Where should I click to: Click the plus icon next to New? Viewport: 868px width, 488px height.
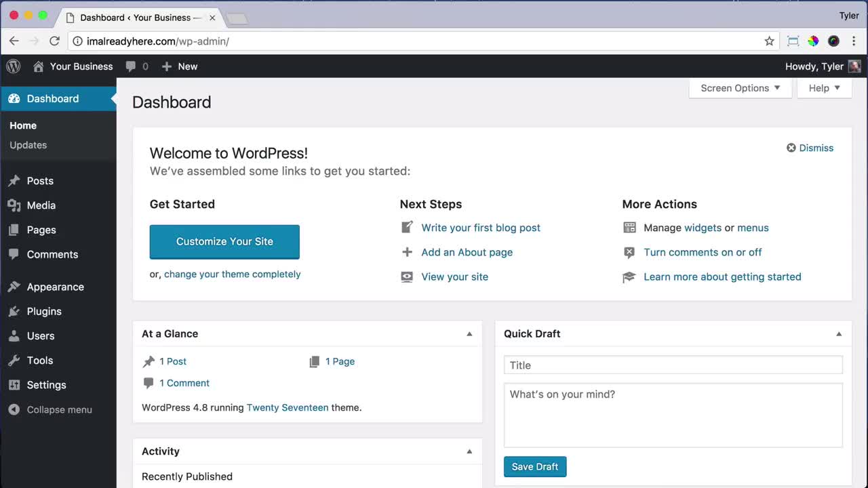coord(167,66)
